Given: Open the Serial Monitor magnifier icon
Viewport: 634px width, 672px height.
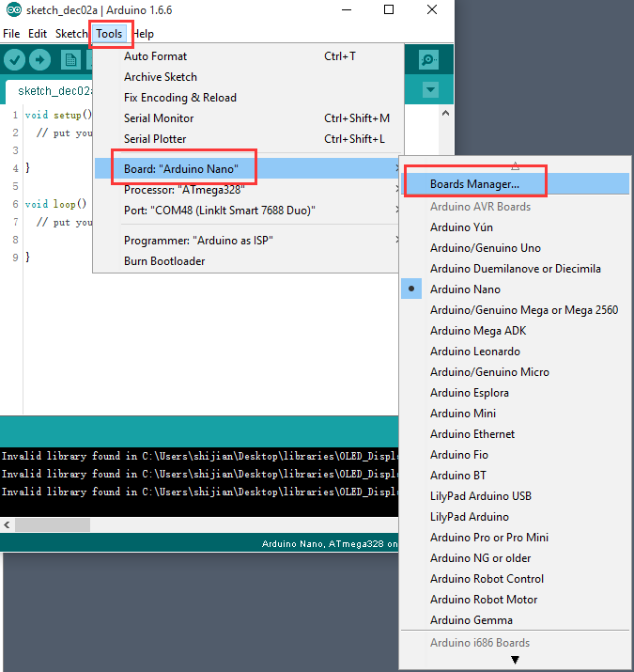Looking at the screenshot, I should coord(428,59).
